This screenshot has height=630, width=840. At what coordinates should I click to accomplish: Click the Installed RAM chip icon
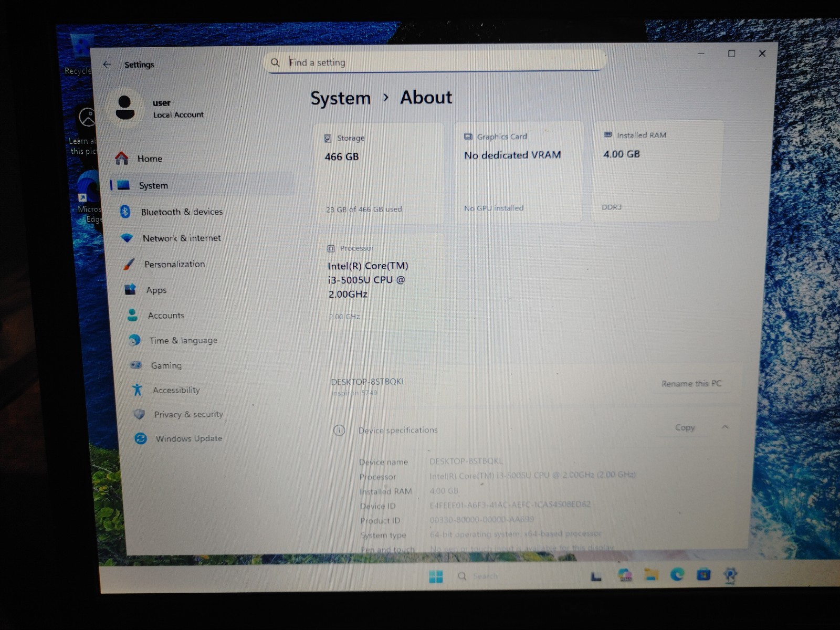coord(608,135)
